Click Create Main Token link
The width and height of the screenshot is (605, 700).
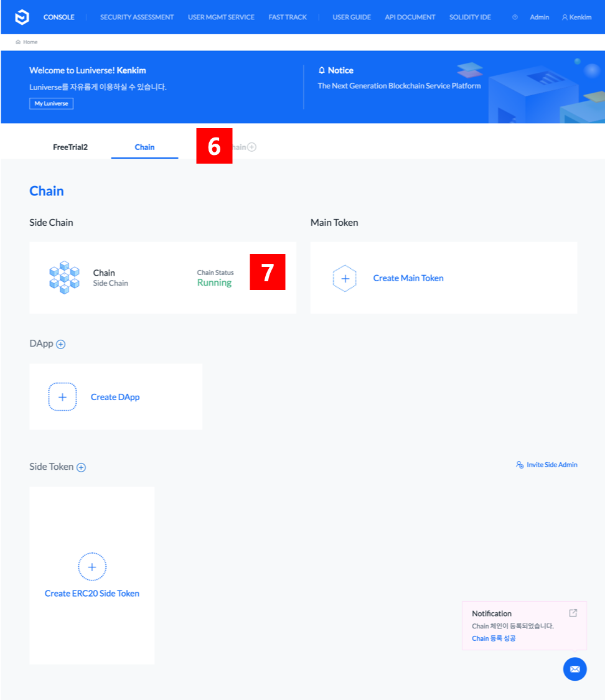coord(408,278)
